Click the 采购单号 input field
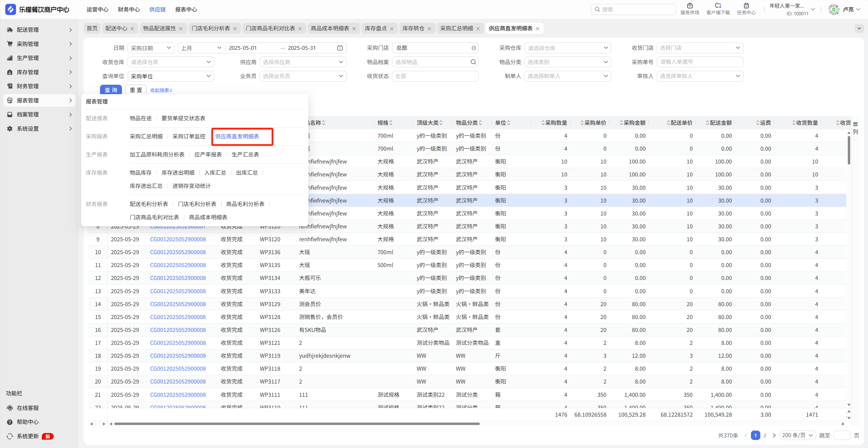This screenshot has width=868, height=448. (x=700, y=62)
